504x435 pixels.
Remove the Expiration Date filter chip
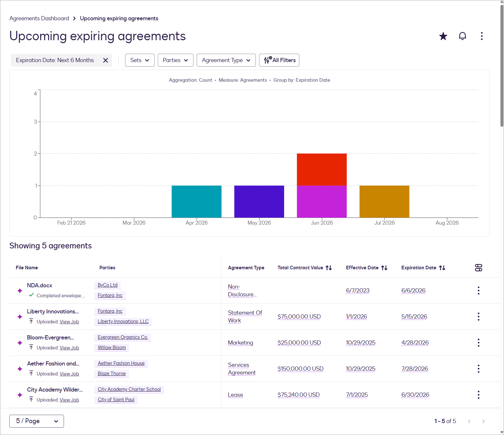pos(105,60)
